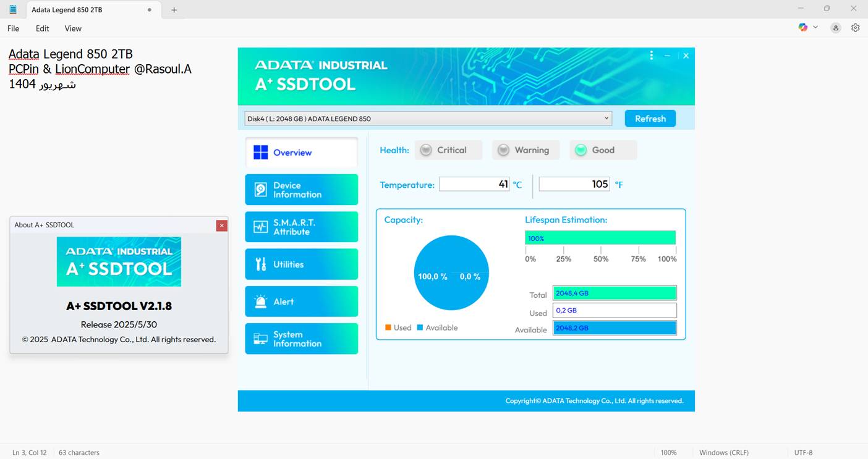Open Device Information panel
The width and height of the screenshot is (868, 459).
click(301, 190)
